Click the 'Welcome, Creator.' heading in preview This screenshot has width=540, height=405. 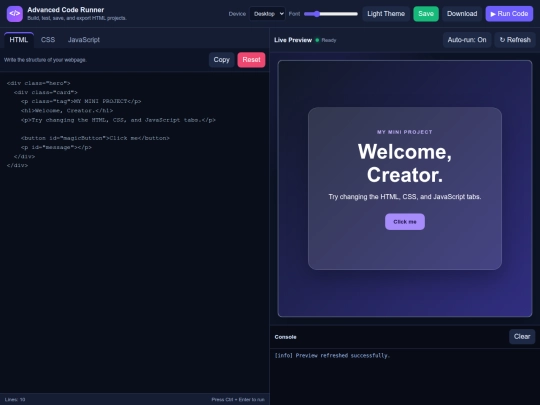pyautogui.click(x=405, y=163)
